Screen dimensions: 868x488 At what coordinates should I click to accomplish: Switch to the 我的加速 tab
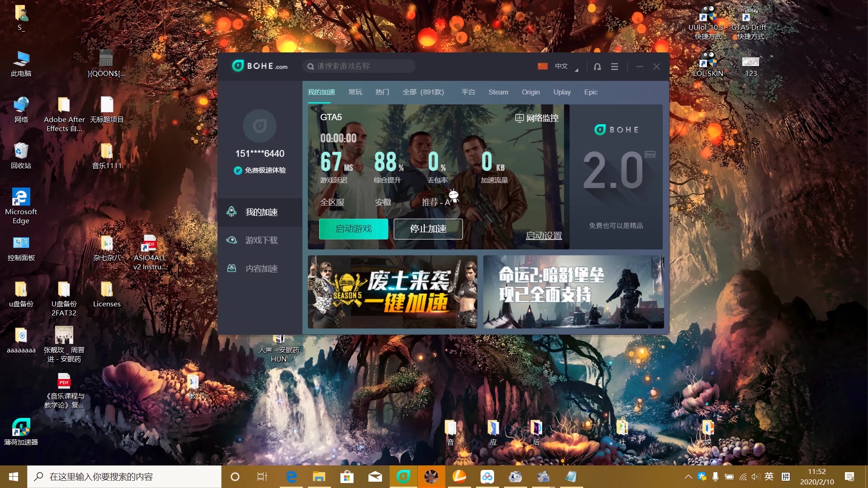pyautogui.click(x=321, y=92)
